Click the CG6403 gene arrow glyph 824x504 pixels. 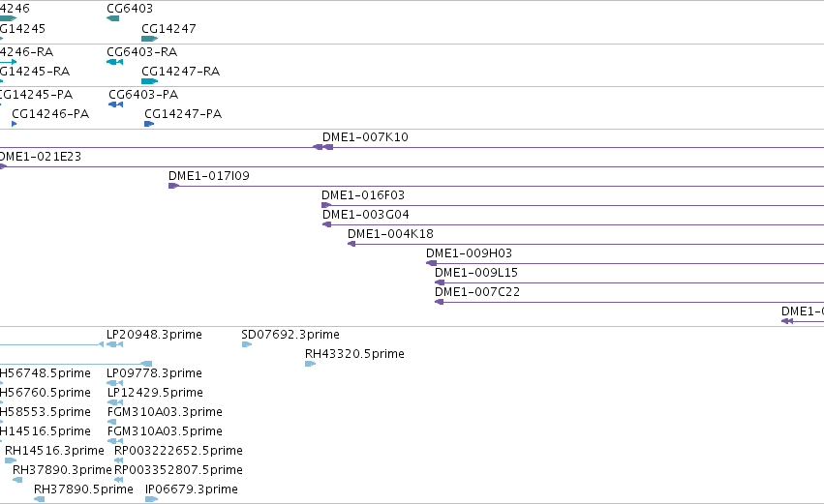pos(112,18)
